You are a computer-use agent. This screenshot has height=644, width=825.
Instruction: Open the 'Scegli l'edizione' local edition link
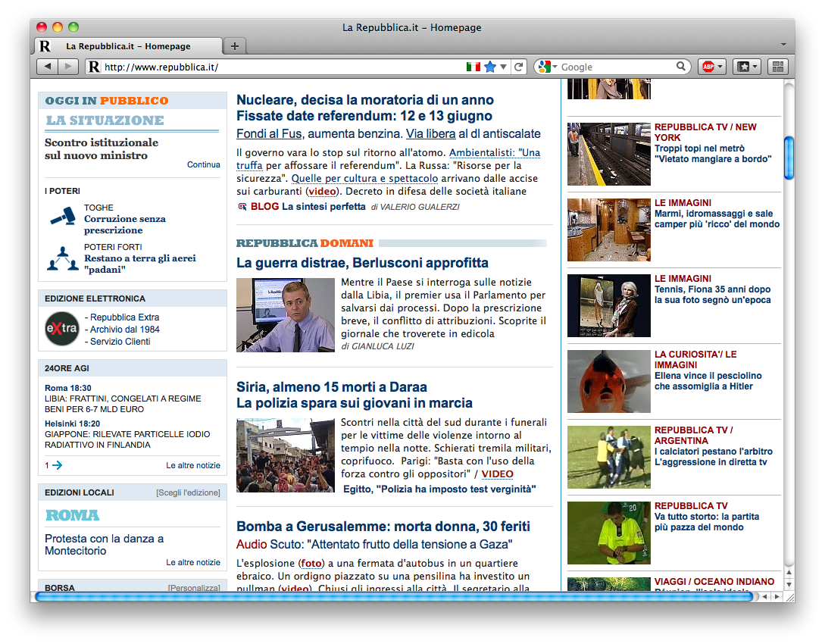pos(188,492)
